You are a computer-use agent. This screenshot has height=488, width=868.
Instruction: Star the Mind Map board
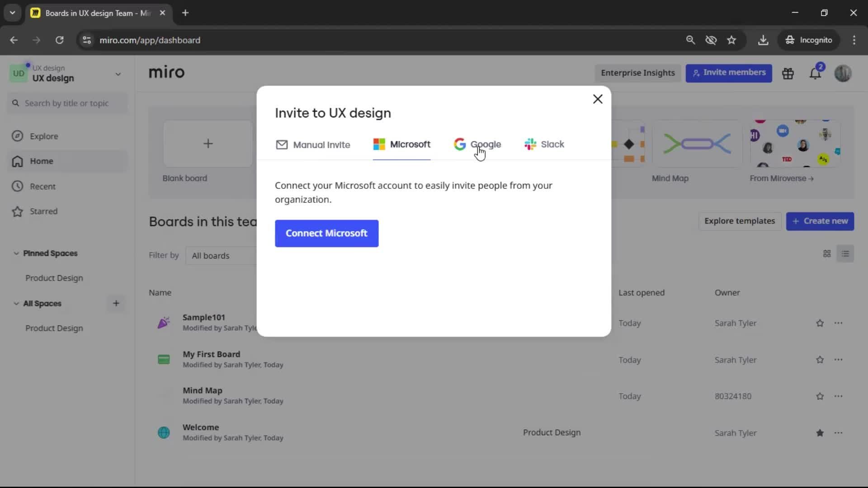click(820, 397)
